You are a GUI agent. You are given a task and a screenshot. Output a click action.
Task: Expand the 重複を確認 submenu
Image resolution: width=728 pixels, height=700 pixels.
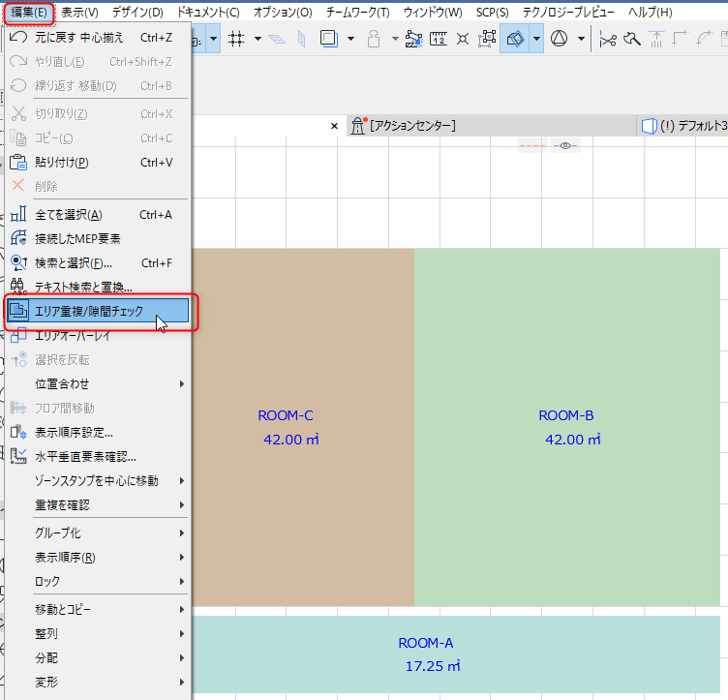pyautogui.click(x=98, y=505)
